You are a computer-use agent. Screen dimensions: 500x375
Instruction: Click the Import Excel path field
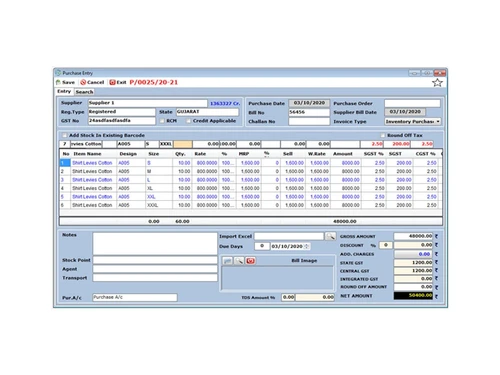(289, 236)
